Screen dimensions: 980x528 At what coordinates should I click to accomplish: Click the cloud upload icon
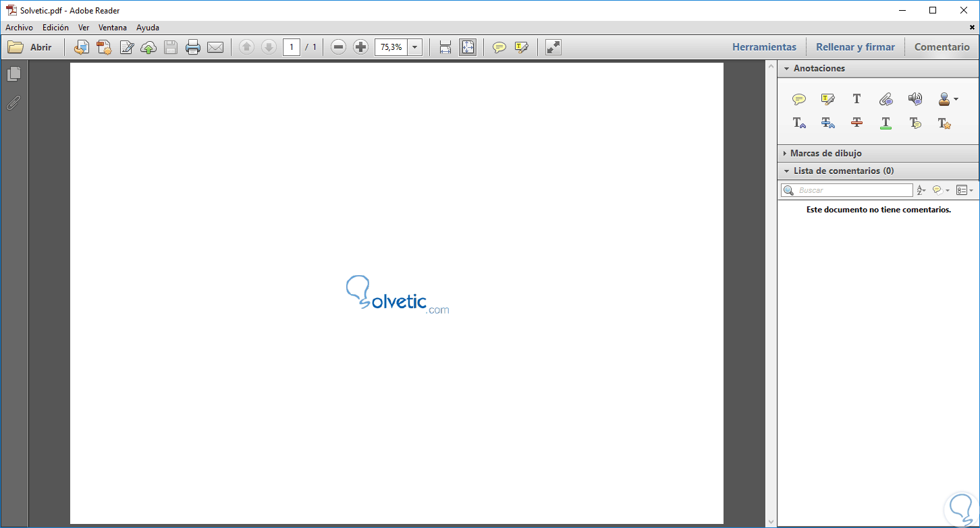148,47
